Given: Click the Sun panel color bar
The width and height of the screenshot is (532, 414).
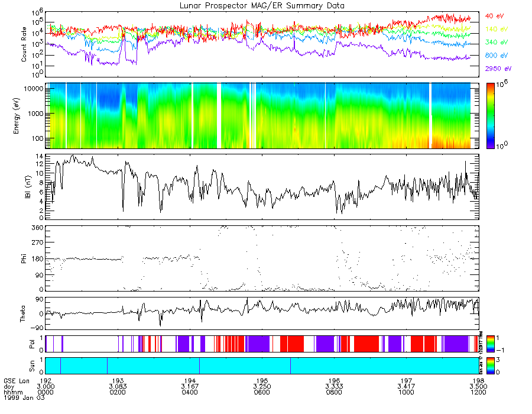Looking at the screenshot, I should point(490,366).
